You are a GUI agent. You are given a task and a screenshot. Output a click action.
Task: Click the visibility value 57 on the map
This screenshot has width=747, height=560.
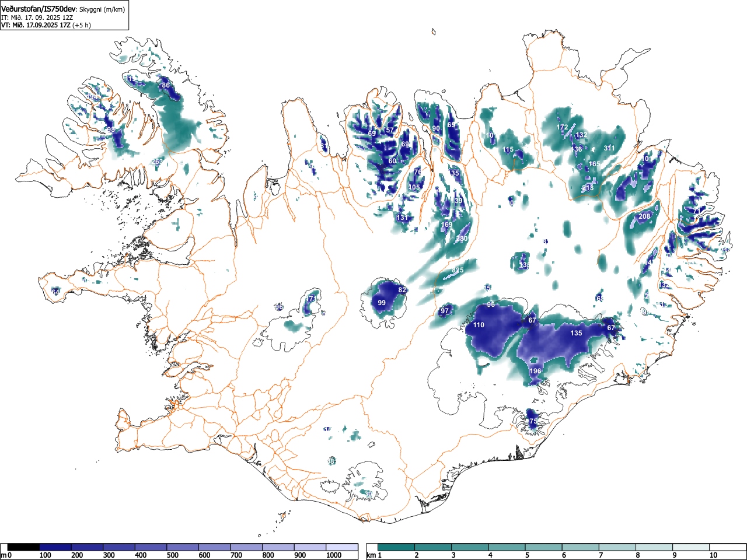pyautogui.click(x=390, y=130)
